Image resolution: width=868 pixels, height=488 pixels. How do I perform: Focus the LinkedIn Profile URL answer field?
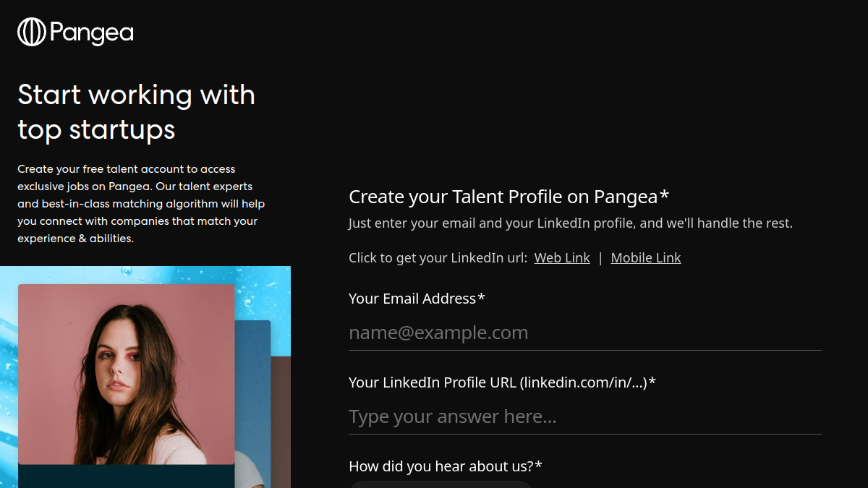point(585,416)
